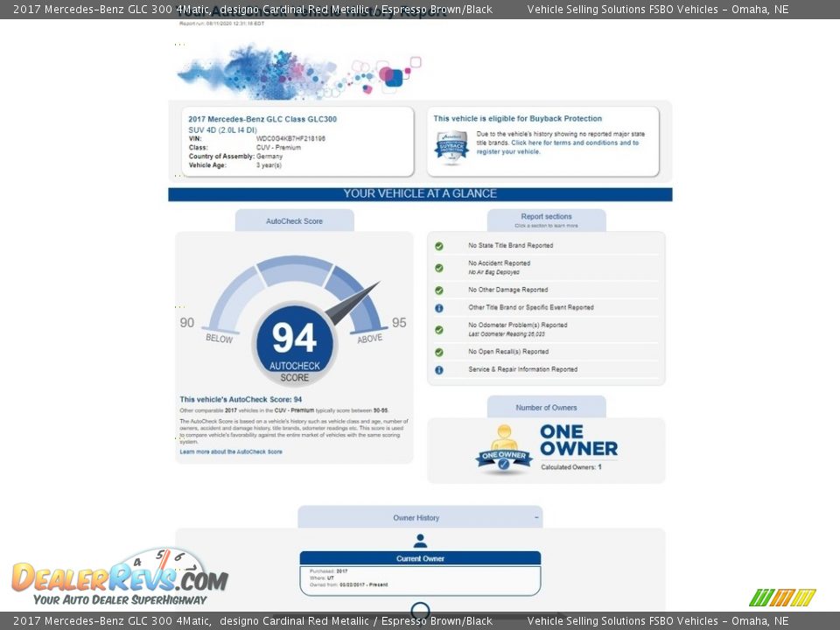Click the AutoCheck abstract splash banner image

(x=299, y=72)
